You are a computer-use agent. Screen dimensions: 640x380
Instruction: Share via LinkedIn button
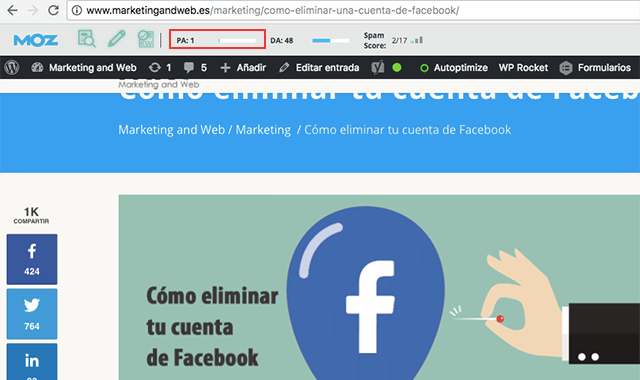click(x=32, y=362)
